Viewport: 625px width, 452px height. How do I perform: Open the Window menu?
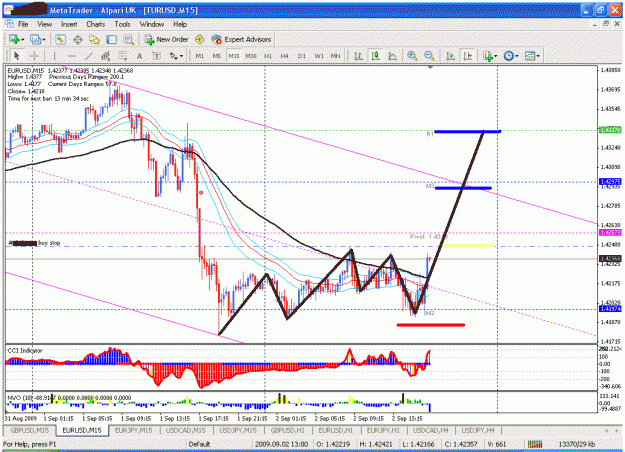(151, 24)
